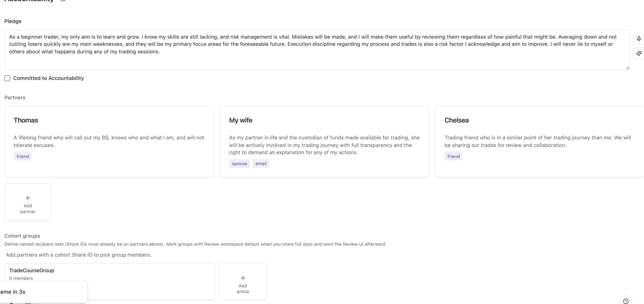The height and width of the screenshot is (304, 644).
Task: Click the friend tag on Chelsea card
Action: [x=453, y=156]
